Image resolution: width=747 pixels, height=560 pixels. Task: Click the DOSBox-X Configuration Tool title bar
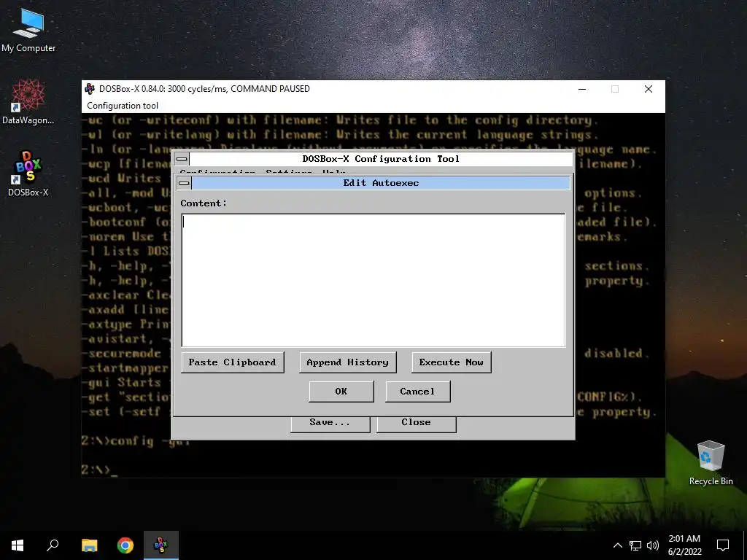(x=381, y=158)
